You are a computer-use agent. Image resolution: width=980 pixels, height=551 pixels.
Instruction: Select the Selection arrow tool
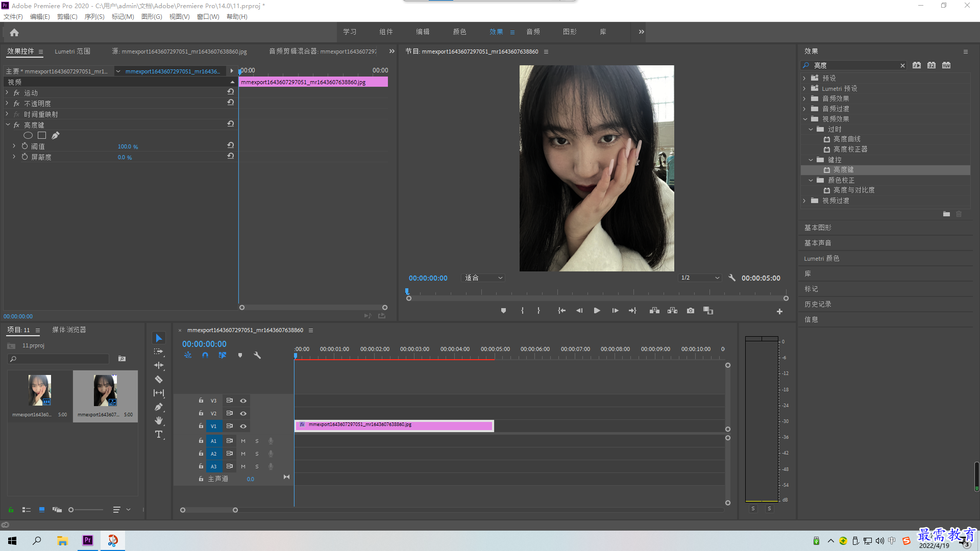(159, 338)
